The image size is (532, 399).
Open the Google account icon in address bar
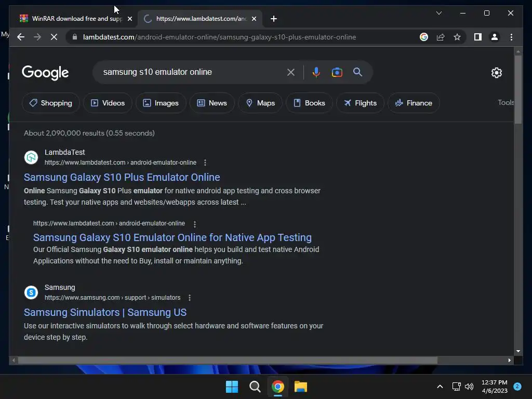point(424,37)
